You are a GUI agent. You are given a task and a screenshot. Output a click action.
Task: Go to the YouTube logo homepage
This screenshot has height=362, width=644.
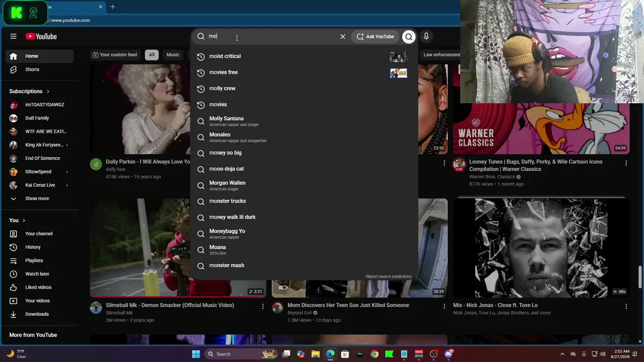(x=41, y=36)
